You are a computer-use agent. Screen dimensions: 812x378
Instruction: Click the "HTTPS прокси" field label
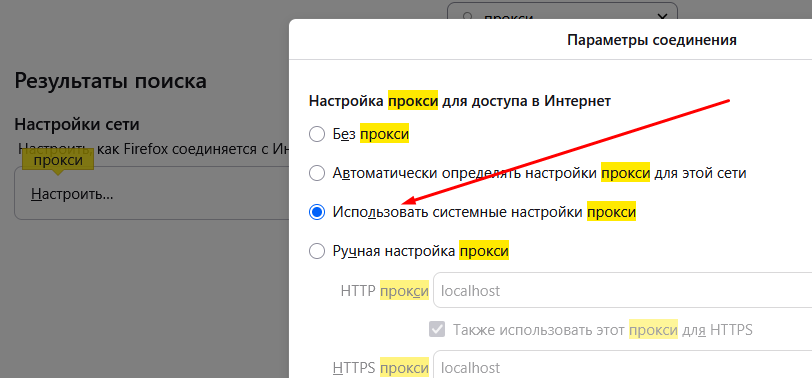click(x=380, y=368)
